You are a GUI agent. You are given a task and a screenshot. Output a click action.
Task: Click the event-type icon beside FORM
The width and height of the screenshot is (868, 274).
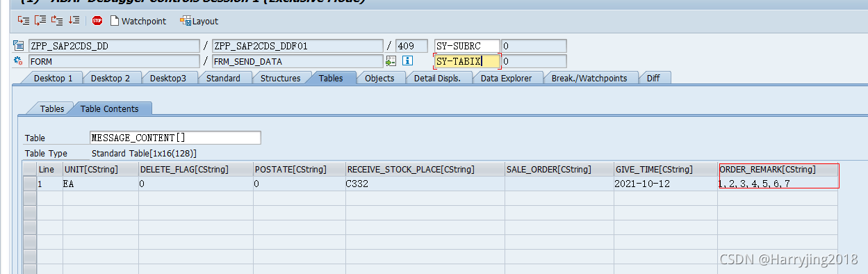[x=19, y=61]
